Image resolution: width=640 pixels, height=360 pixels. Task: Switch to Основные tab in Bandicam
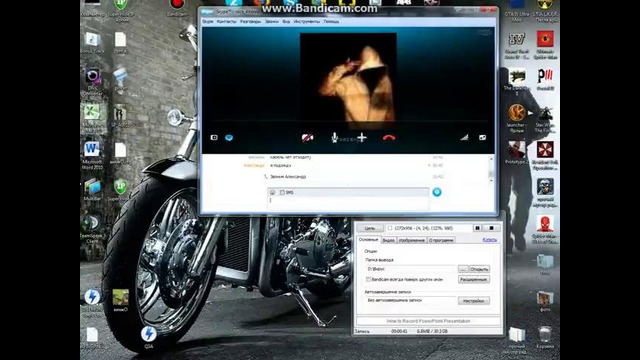pyautogui.click(x=369, y=240)
